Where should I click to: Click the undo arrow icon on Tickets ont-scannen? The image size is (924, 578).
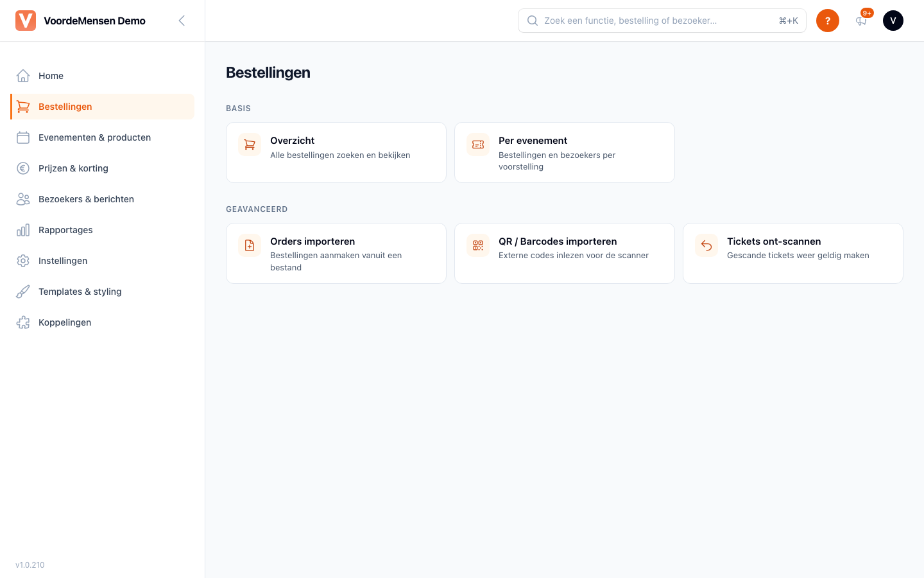click(706, 245)
